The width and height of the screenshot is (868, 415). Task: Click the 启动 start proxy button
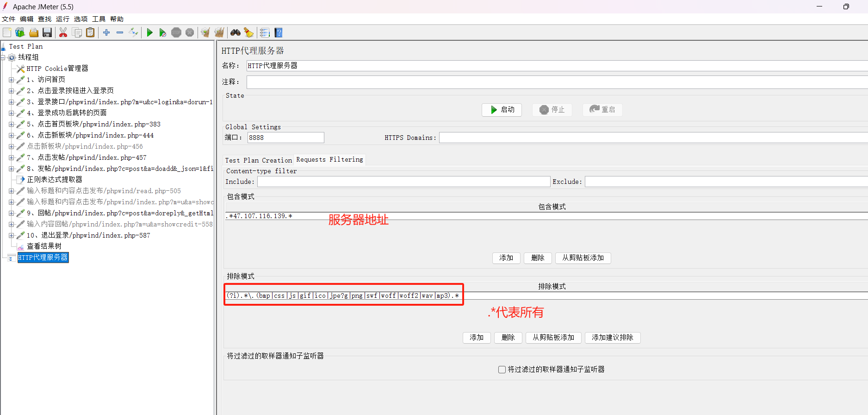tap(502, 110)
